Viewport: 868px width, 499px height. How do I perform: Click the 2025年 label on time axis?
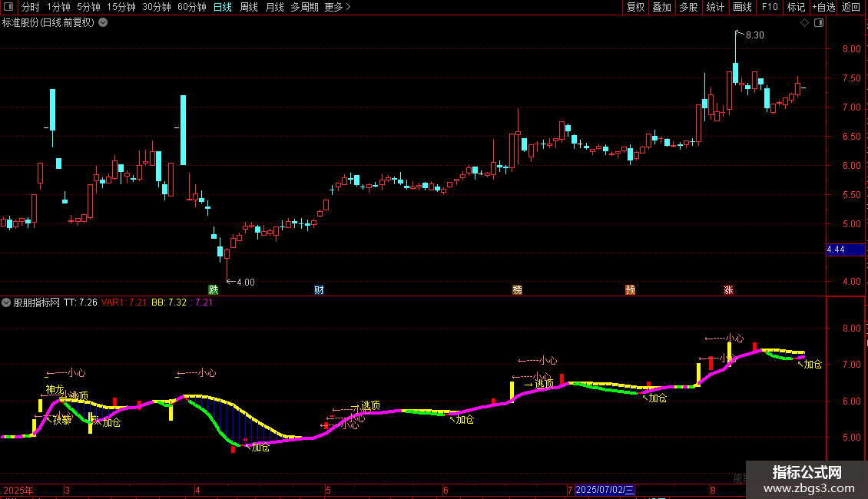click(18, 490)
